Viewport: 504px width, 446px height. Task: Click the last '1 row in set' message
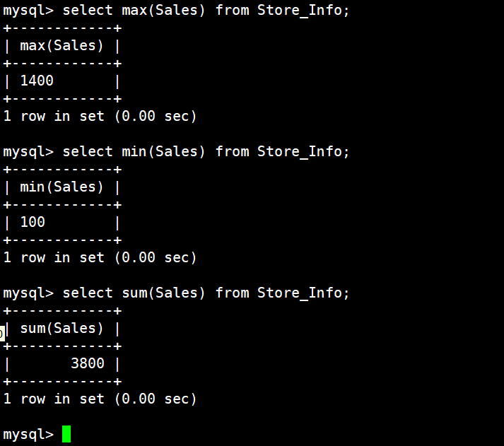pyautogui.click(x=100, y=399)
